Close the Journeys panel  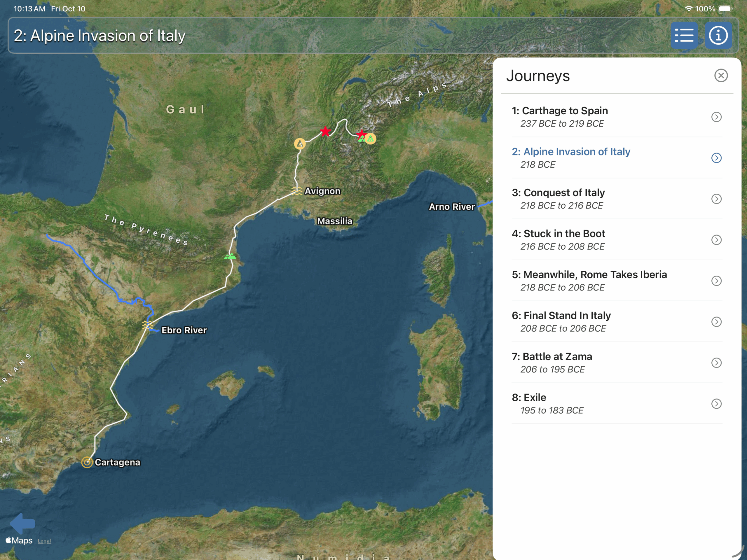(x=721, y=76)
